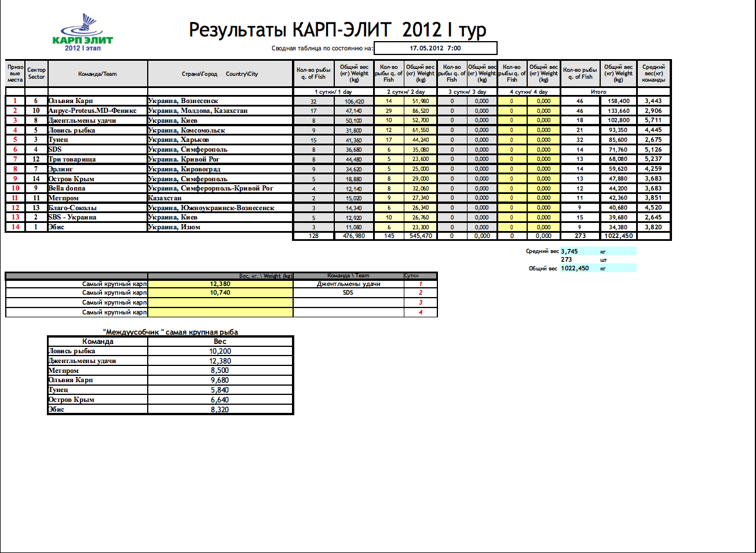Select the yellow cell with weight 10,740

pyautogui.click(x=220, y=292)
